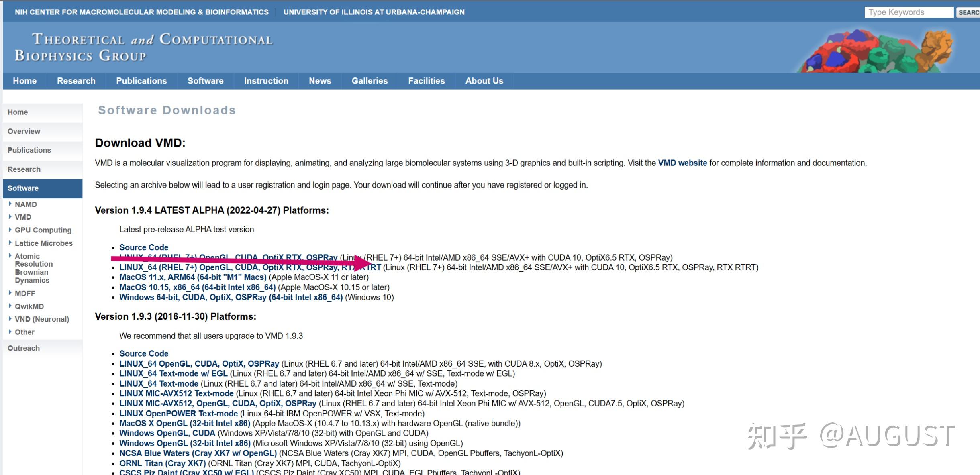Expand the GPU Computing sidebar arrow

(x=10, y=230)
